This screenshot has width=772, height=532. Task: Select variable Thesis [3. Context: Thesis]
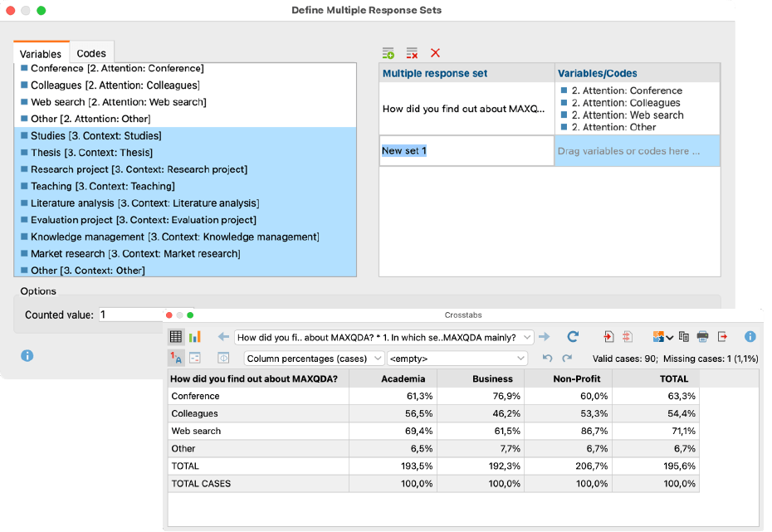(185, 153)
